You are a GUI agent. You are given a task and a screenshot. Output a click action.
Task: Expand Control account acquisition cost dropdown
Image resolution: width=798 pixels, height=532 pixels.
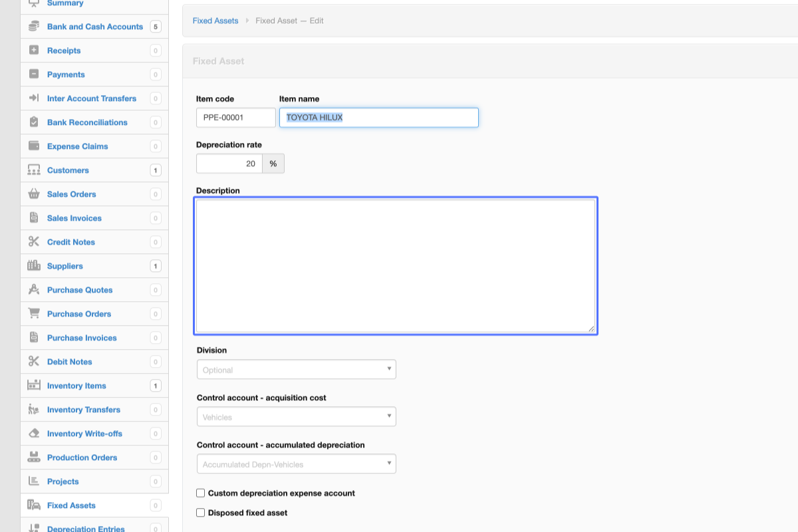coord(296,417)
